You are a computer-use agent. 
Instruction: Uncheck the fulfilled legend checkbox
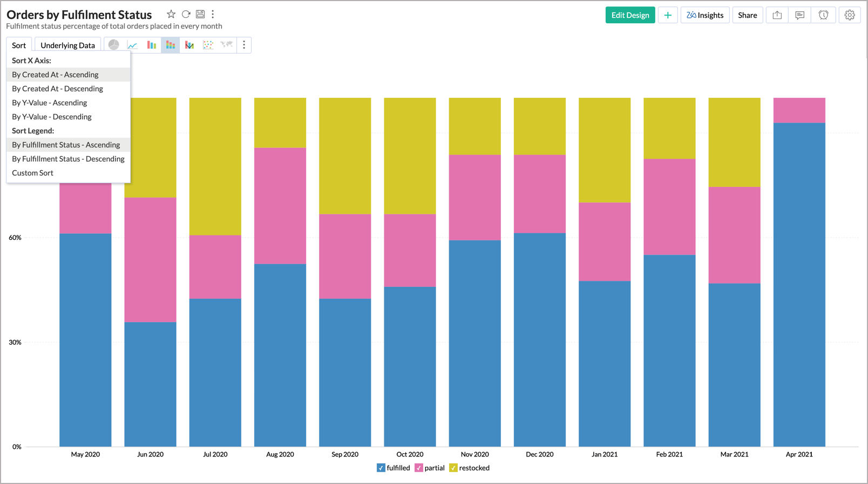pos(381,468)
